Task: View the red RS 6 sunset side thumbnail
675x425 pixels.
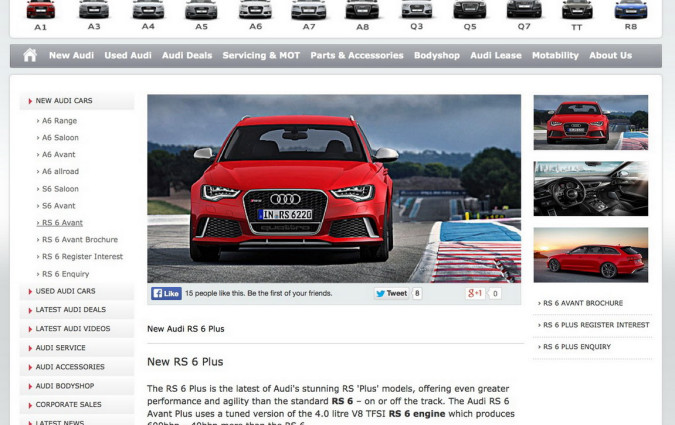Action: [x=590, y=254]
